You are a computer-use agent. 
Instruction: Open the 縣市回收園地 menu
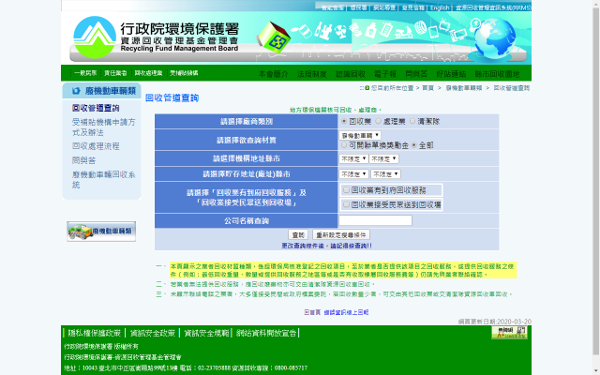(x=497, y=73)
